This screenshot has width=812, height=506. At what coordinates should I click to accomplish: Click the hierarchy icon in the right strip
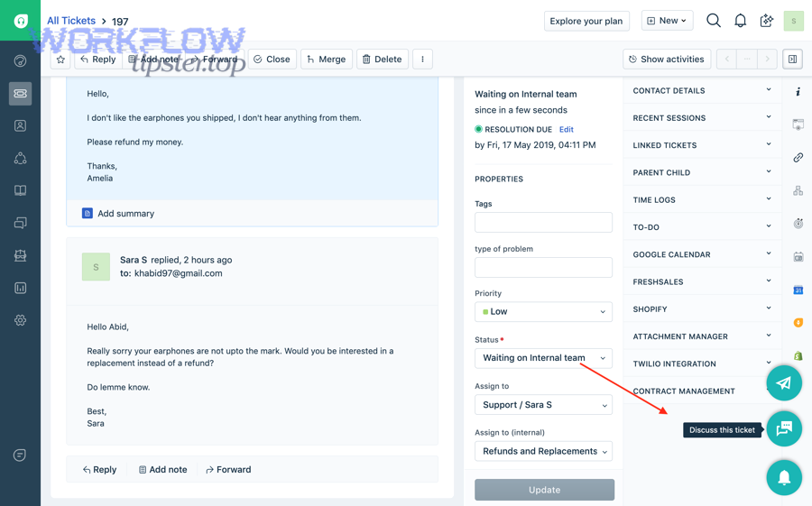[x=798, y=190]
